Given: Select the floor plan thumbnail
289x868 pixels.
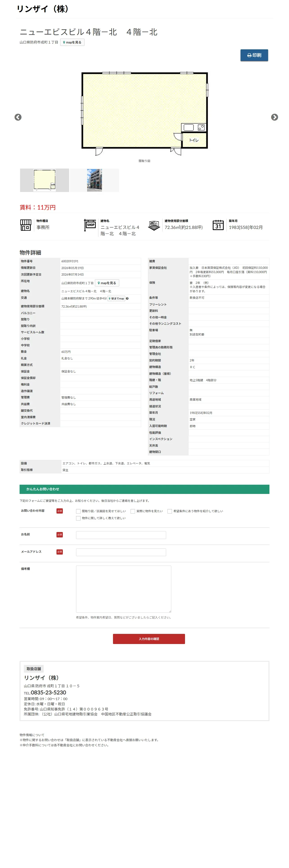Looking at the screenshot, I should tap(44, 180).
